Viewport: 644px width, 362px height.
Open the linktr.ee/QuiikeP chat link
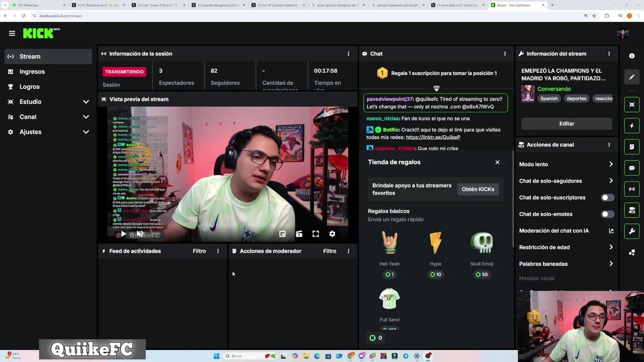[433, 137]
